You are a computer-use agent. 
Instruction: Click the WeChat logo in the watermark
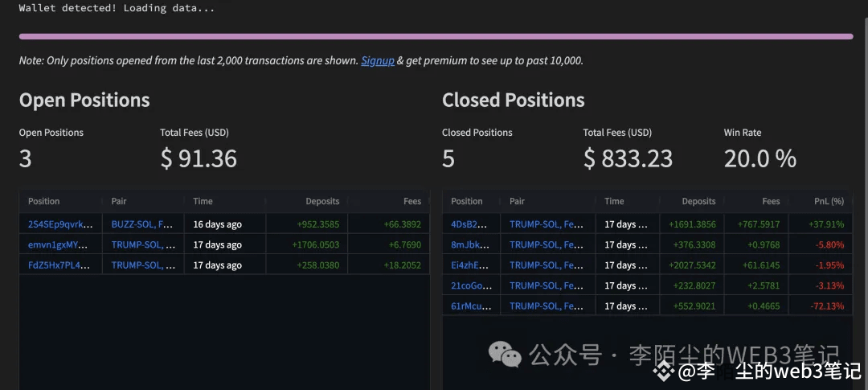(x=504, y=354)
